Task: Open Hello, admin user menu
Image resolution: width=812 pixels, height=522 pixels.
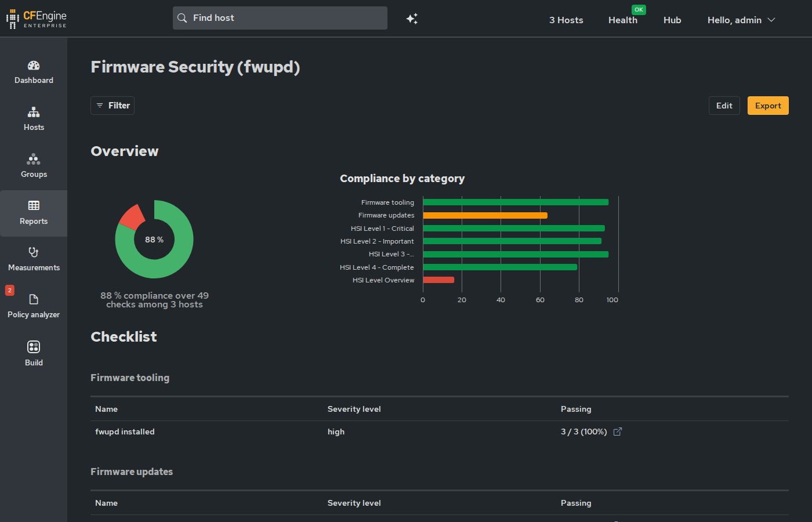Action: 741,20
